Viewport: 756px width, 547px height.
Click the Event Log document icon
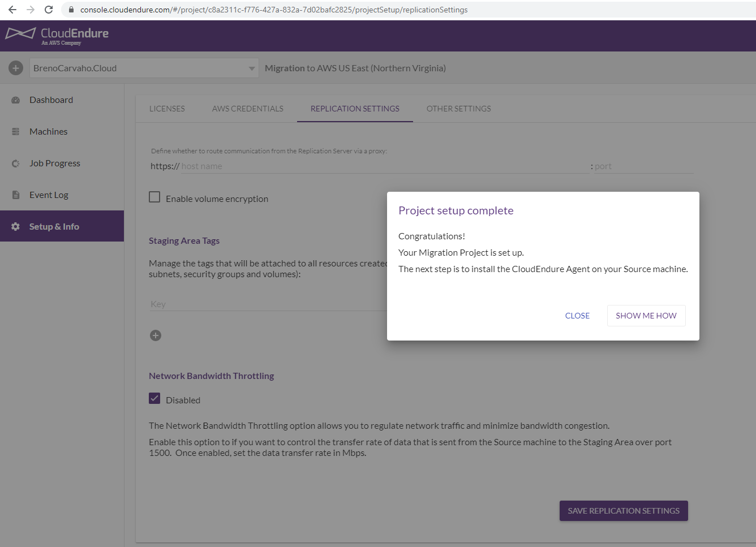click(16, 195)
